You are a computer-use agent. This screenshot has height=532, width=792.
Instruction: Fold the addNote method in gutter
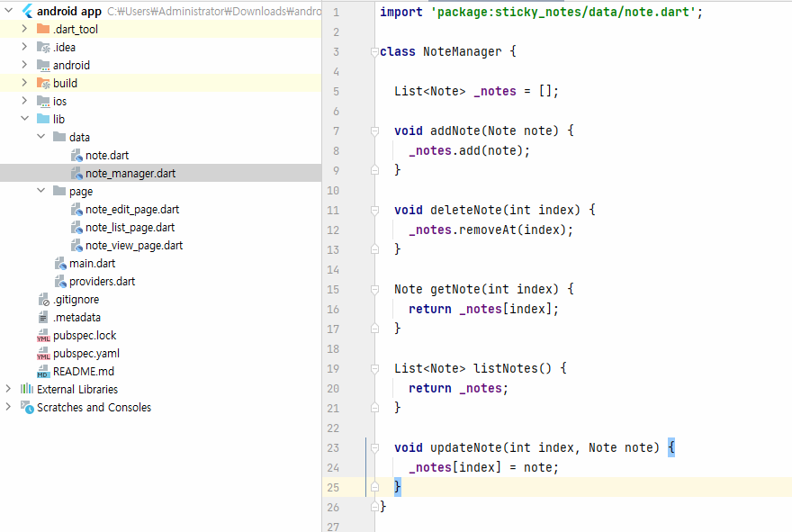click(x=375, y=131)
